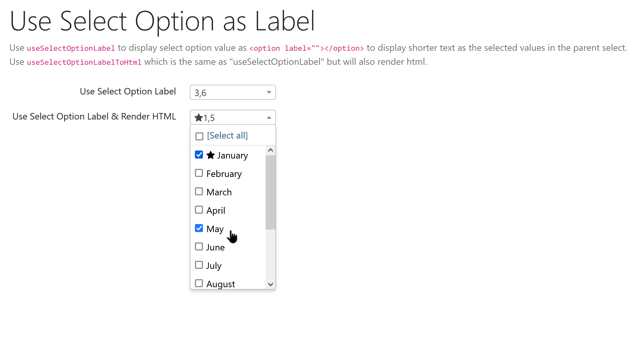Tick the April checkbox
Image resolution: width=644 pixels, height=338 pixels.
[199, 210]
